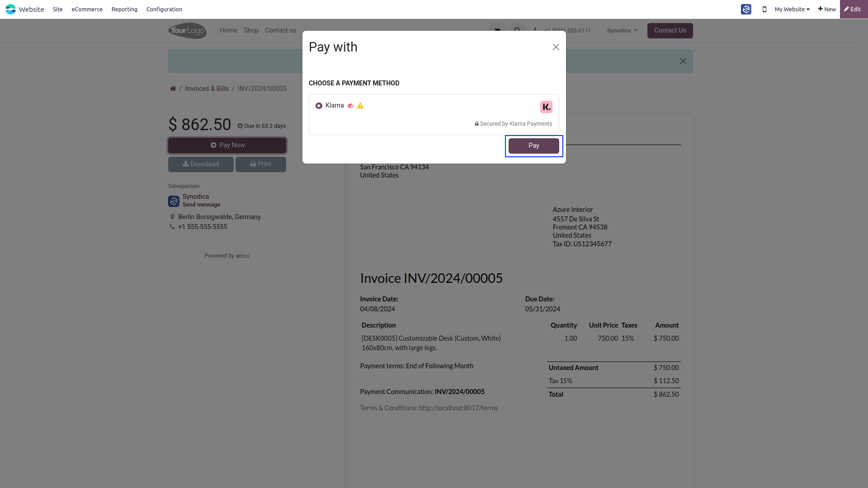The width and height of the screenshot is (868, 488).
Task: Click the Pay Now button
Action: coord(227,145)
